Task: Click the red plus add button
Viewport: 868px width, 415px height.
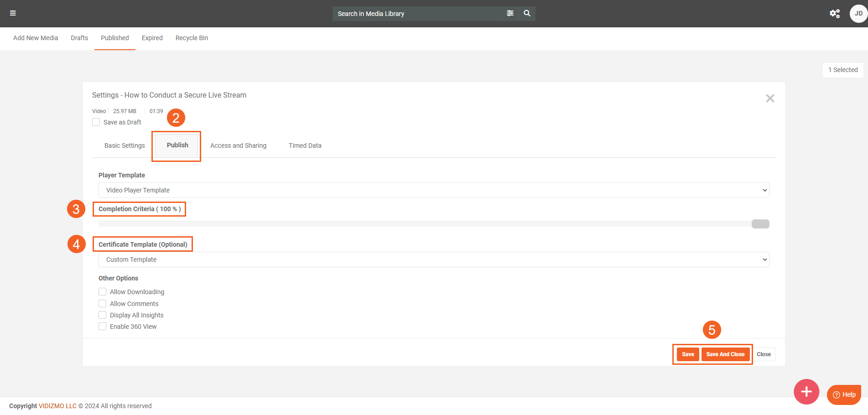Action: coord(806,391)
